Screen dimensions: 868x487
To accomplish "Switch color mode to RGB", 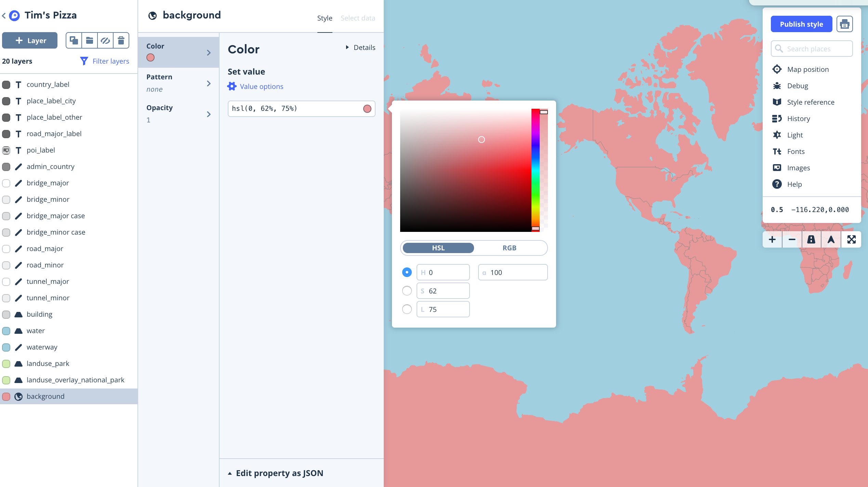I will (x=509, y=248).
